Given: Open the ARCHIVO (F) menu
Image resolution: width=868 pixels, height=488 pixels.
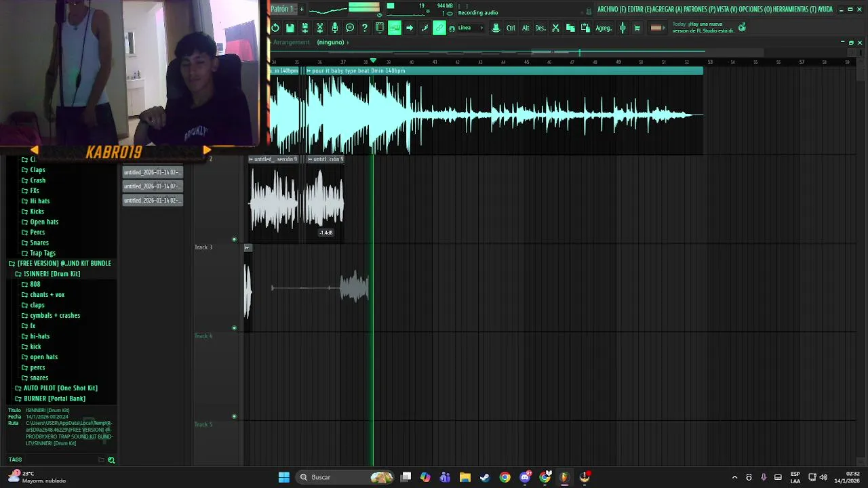Looking at the screenshot, I should 612,9.
